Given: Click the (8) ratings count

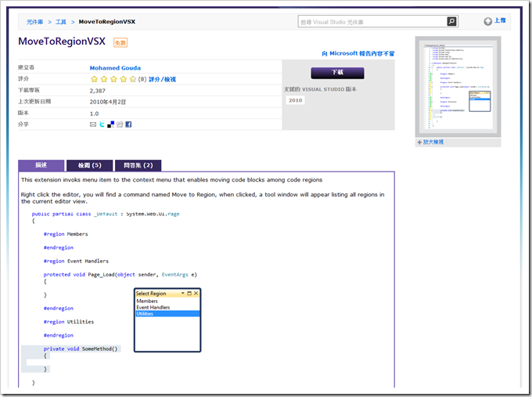Looking at the screenshot, I should [x=142, y=79].
